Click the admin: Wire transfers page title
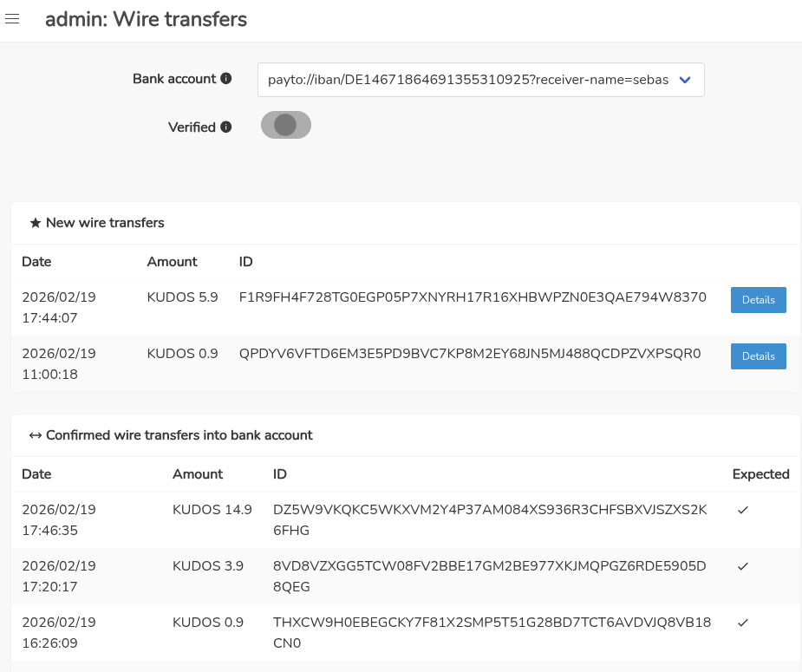 [x=146, y=19]
